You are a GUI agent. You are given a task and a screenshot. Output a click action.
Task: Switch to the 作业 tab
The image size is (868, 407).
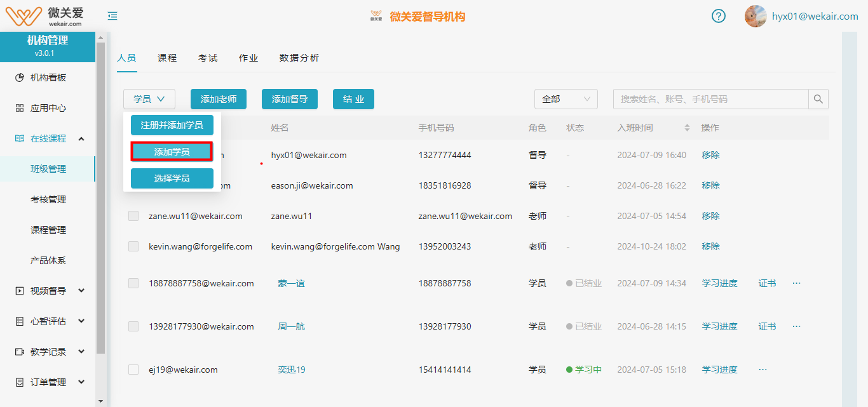[248, 58]
